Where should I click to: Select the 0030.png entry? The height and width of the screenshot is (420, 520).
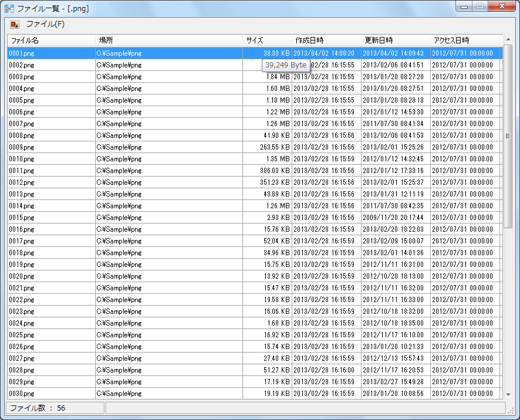21,394
